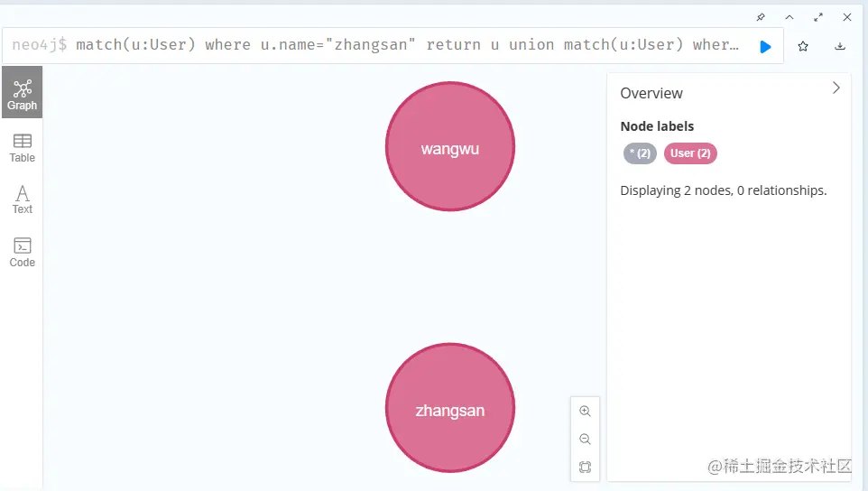Zoom in on the graph
868x491 pixels.
tap(585, 412)
